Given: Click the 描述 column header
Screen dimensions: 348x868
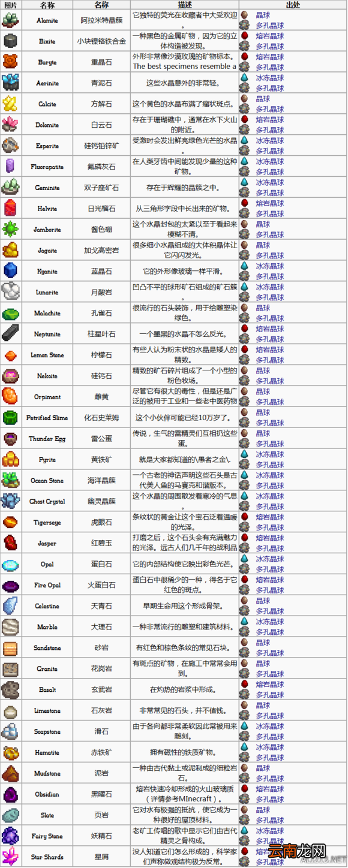Looking at the screenshot, I should (185, 5).
